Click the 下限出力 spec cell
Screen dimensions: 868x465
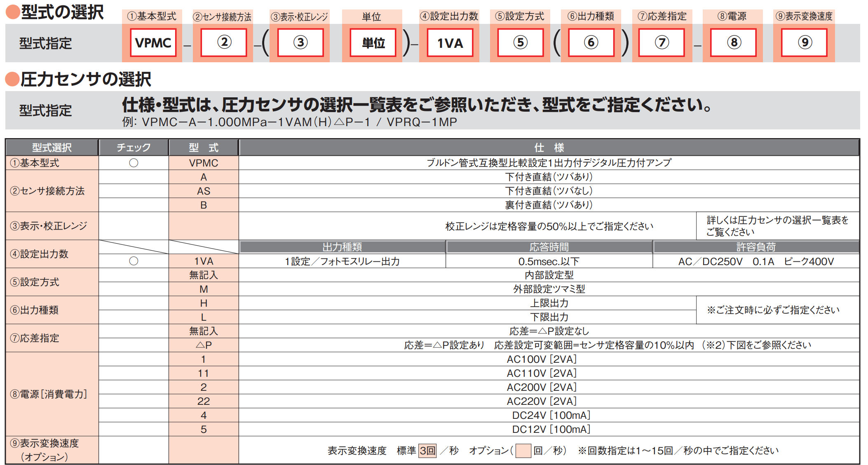coord(467,317)
